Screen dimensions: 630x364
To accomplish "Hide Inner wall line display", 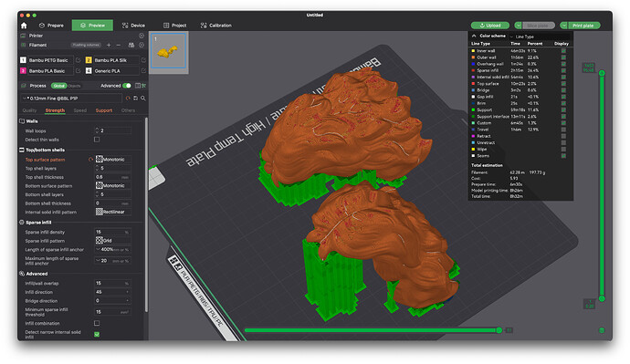I will pos(563,51).
